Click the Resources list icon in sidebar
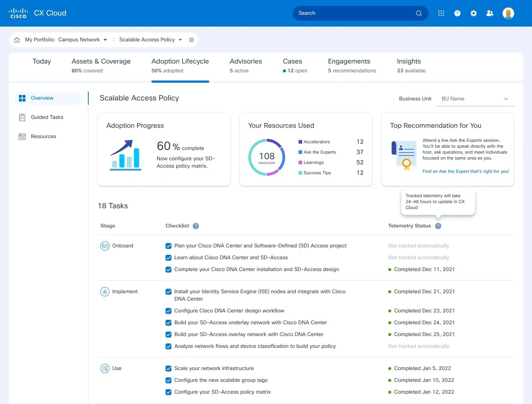 click(x=22, y=137)
